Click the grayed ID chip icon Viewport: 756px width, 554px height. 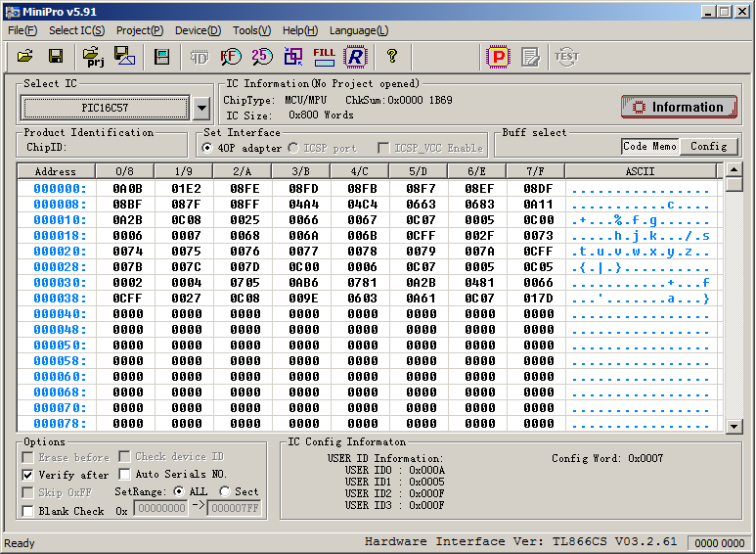tap(199, 57)
